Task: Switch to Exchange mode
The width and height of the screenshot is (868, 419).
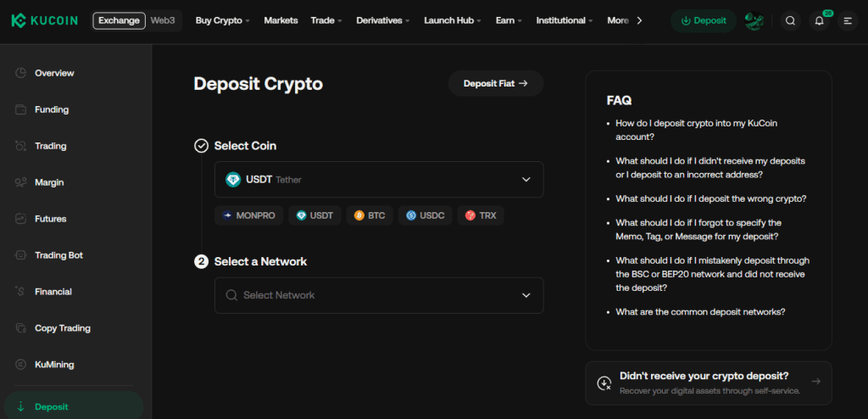Action: point(119,21)
